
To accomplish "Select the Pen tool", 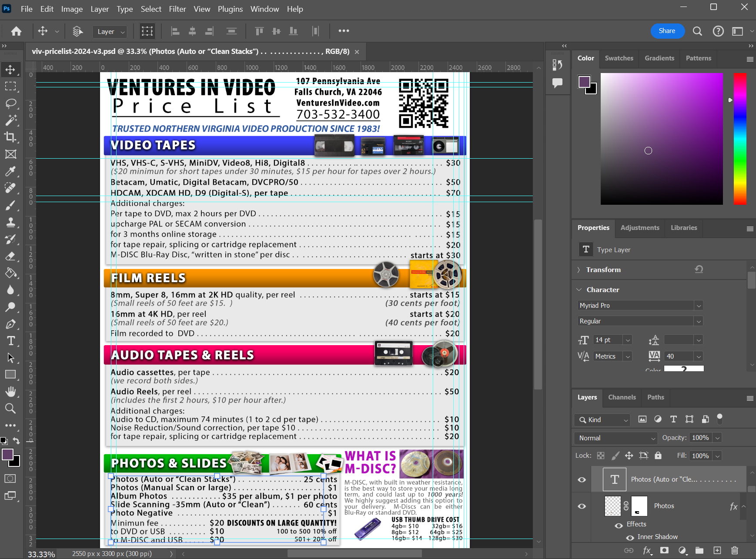I will point(10,324).
